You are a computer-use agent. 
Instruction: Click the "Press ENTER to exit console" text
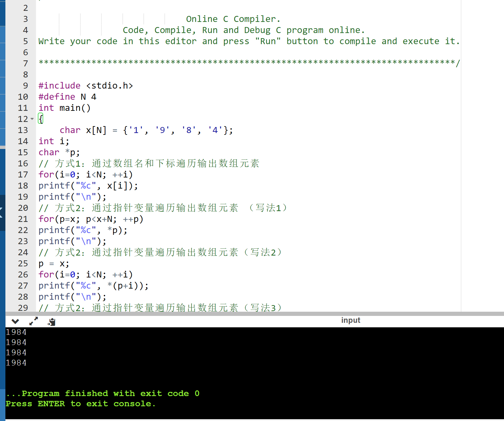(80, 404)
